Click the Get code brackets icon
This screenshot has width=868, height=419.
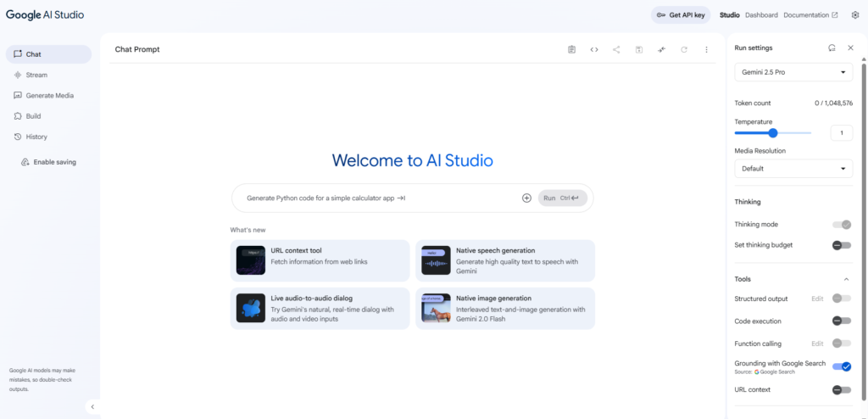594,49
